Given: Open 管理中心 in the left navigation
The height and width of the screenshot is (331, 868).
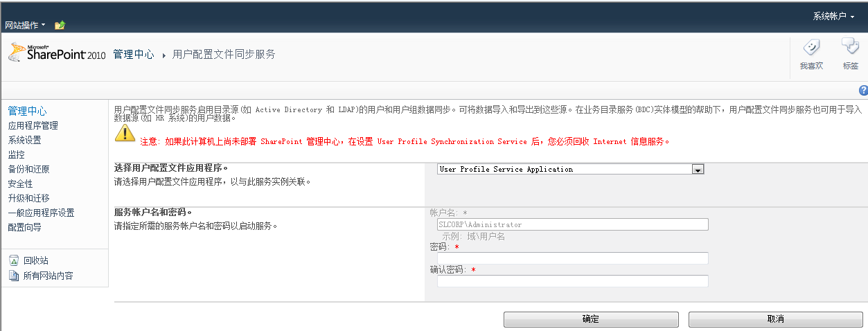Looking at the screenshot, I should pos(28,111).
